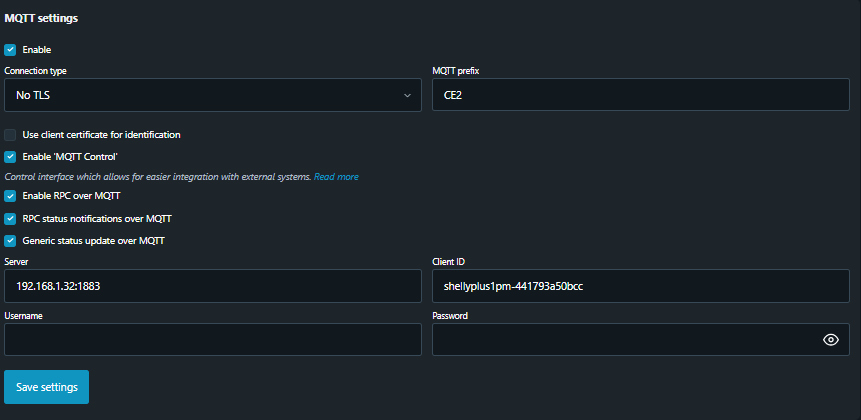Click the Client ID input field
Viewport: 861px width, 420px height.
(x=640, y=286)
